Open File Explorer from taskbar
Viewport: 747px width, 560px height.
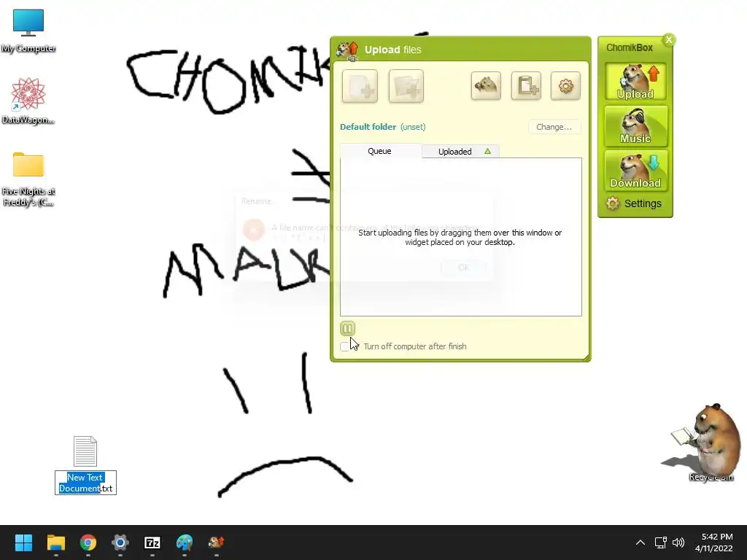55,542
